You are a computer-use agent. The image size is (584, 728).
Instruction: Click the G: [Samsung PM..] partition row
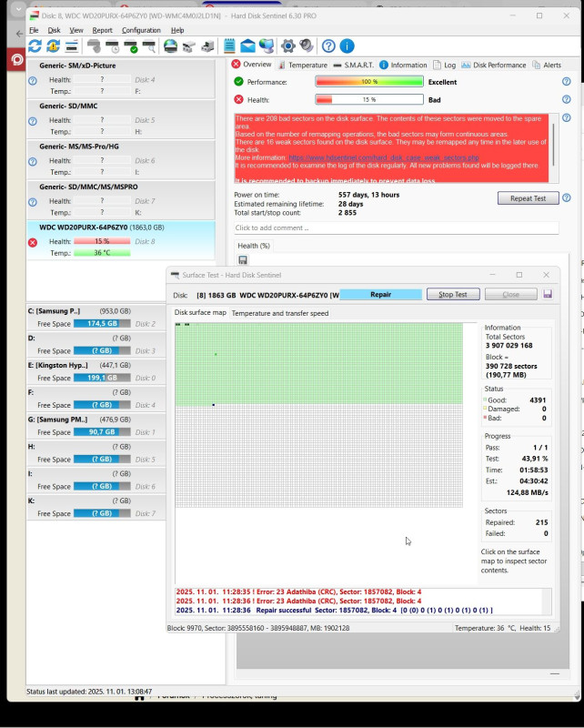(x=96, y=426)
